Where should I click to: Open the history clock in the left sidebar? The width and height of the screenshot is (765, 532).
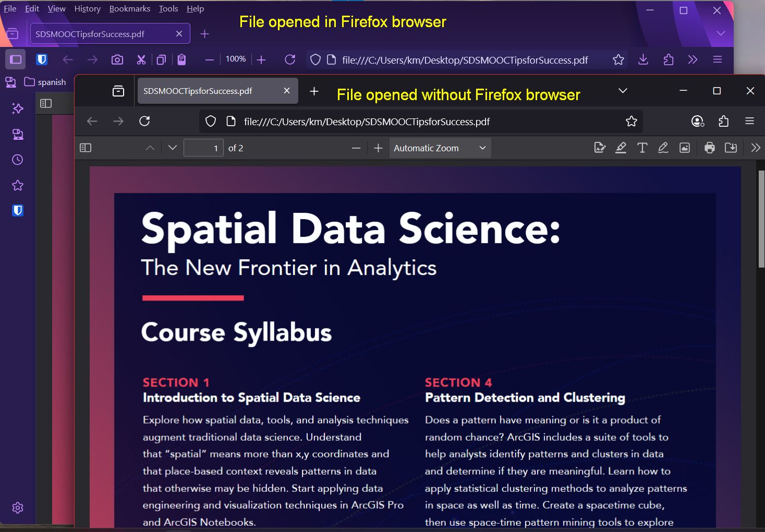click(18, 160)
